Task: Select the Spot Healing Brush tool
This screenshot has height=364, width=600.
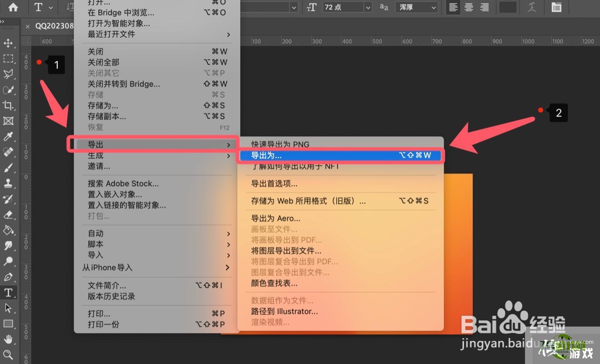Action: pos(8,152)
